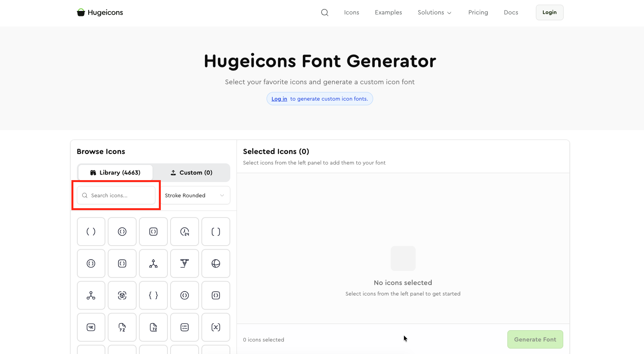
Task: Click the Login button
Action: click(549, 12)
